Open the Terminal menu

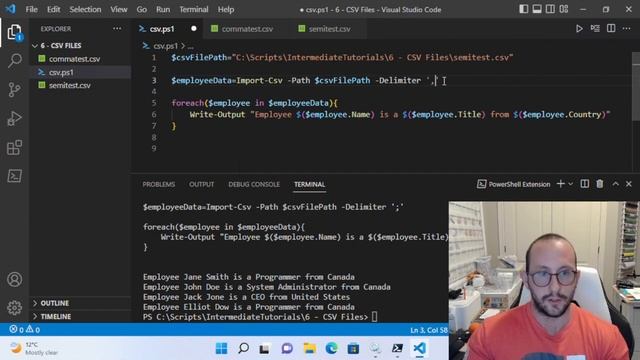tap(194, 9)
